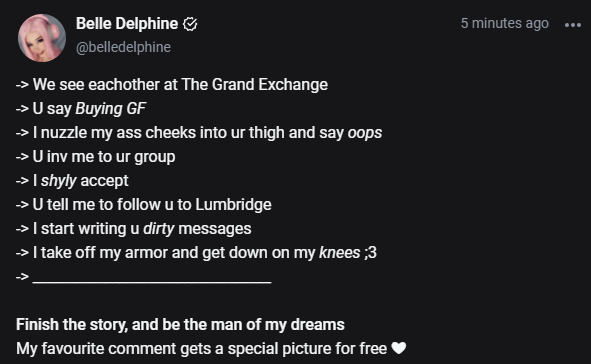Click the italic word 'oops'
Viewport: 591px width, 364px height.
click(x=365, y=133)
